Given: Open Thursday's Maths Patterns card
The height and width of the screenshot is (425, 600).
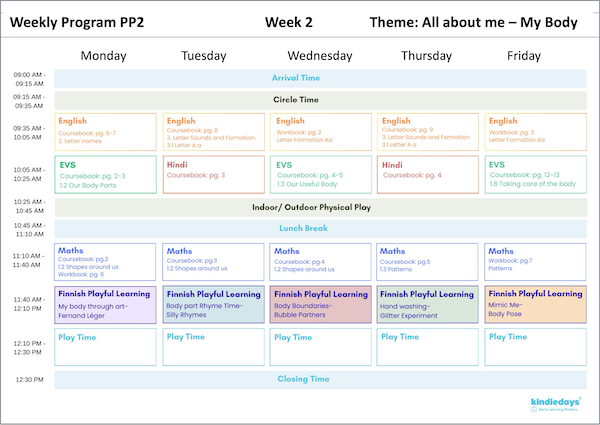Looking at the screenshot, I should pyautogui.click(x=427, y=261).
